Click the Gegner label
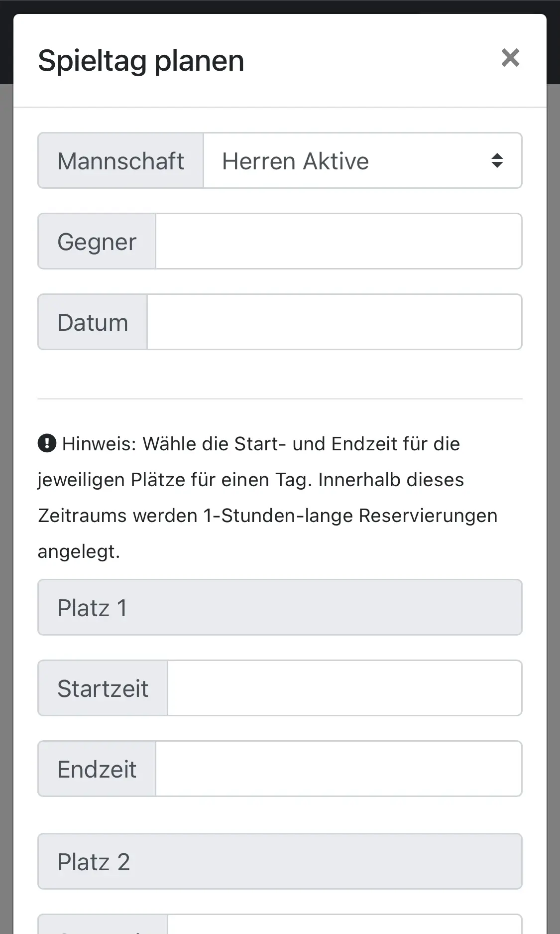The image size is (560, 934). [97, 242]
